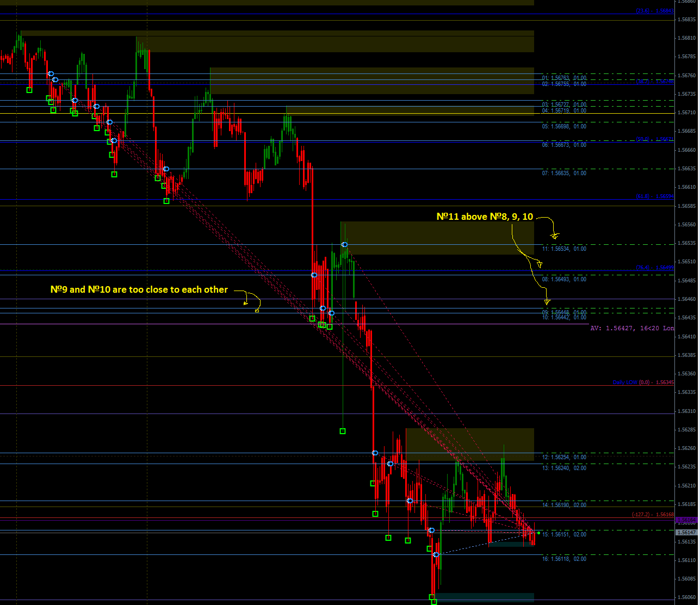Click order label 15: 1.56151
The height and width of the screenshot is (605, 700).
564,534
